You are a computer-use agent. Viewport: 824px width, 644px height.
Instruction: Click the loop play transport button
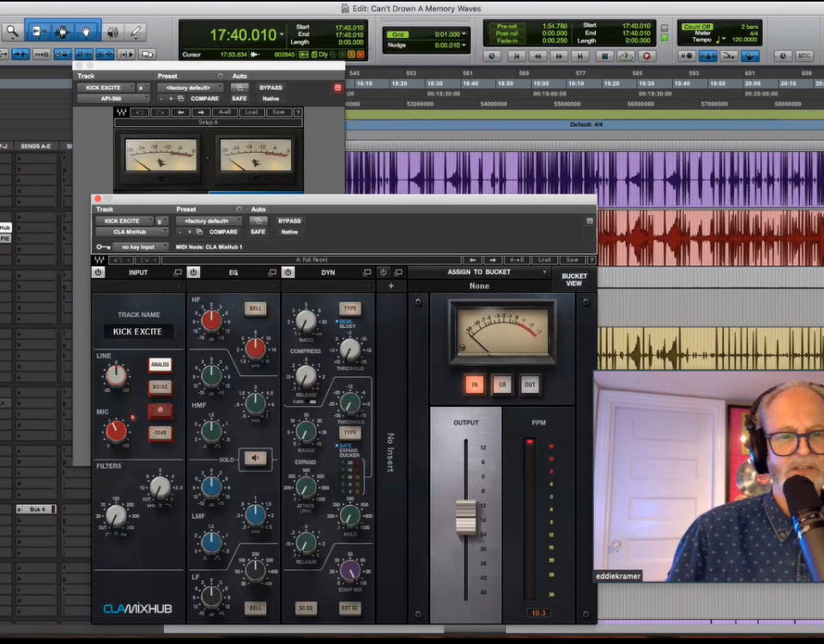click(626, 56)
